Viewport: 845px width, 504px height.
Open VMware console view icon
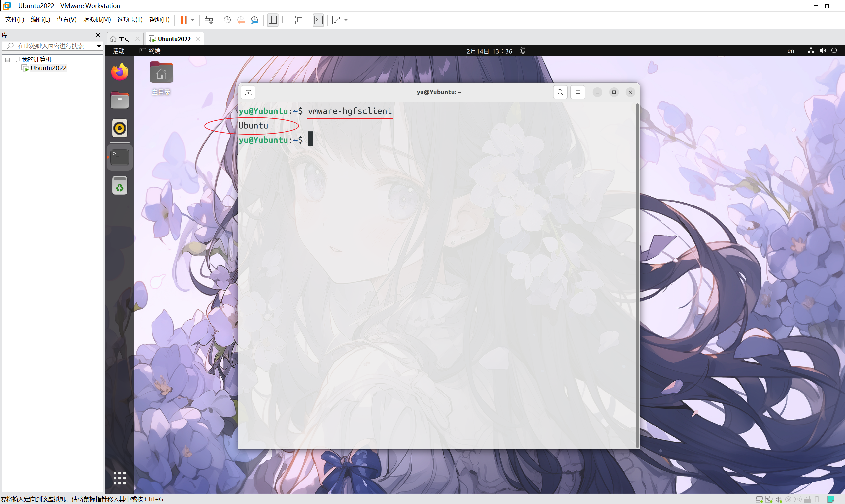click(319, 20)
